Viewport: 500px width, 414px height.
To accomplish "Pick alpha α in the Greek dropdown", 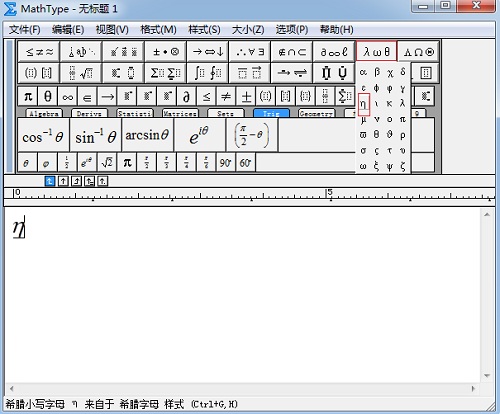I will click(x=363, y=72).
